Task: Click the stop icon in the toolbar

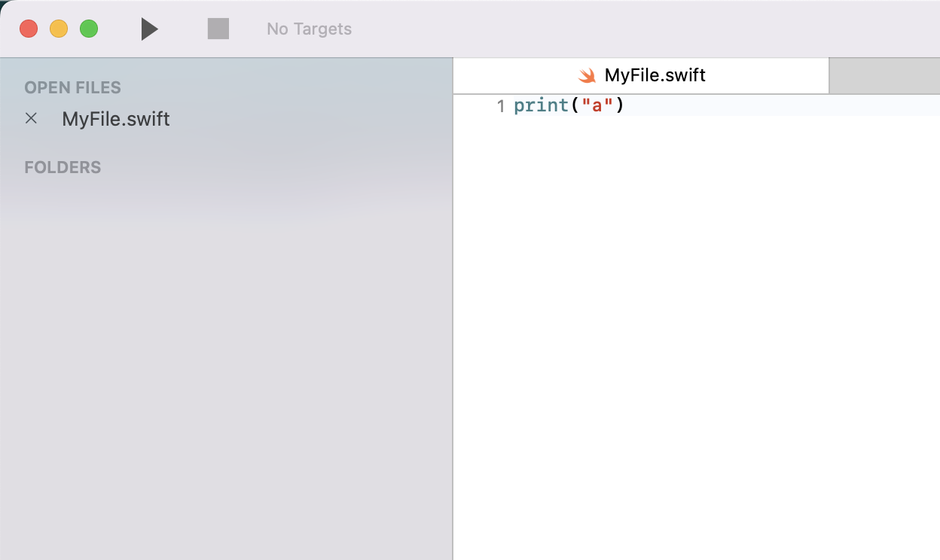Action: pos(218,29)
